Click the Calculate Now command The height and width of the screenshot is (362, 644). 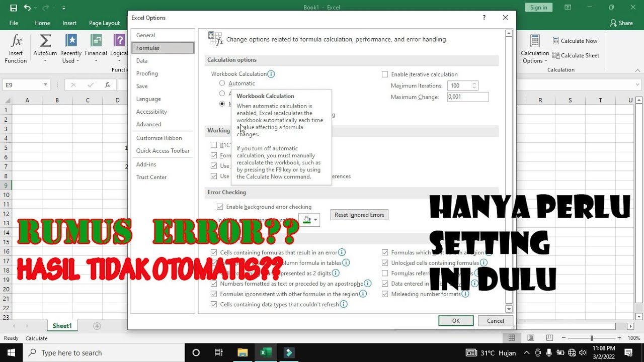point(575,41)
